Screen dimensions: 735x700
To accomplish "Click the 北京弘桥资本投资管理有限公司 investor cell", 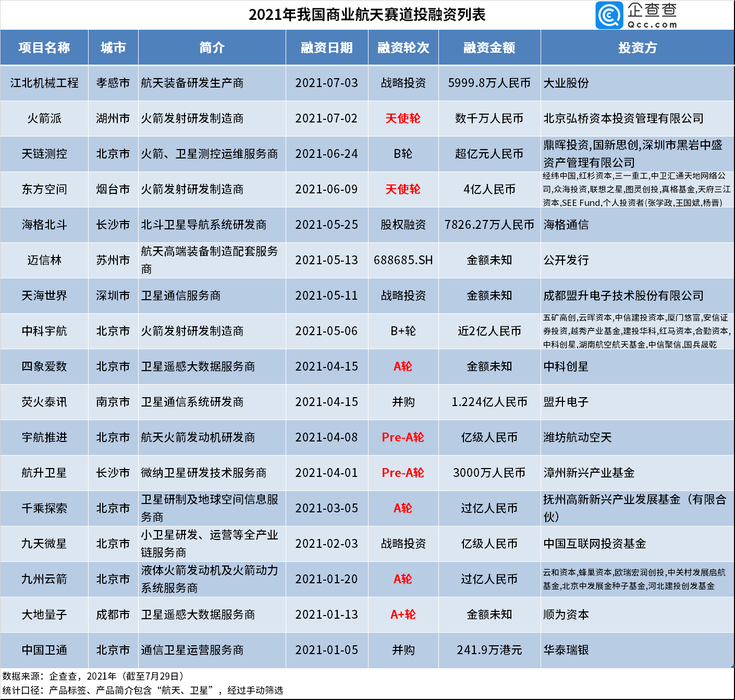I will 638,118.
